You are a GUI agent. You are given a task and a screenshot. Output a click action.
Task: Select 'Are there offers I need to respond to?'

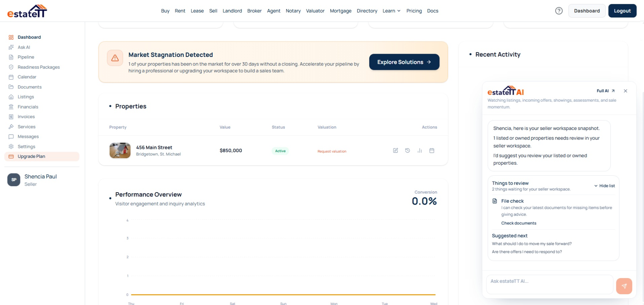527,252
